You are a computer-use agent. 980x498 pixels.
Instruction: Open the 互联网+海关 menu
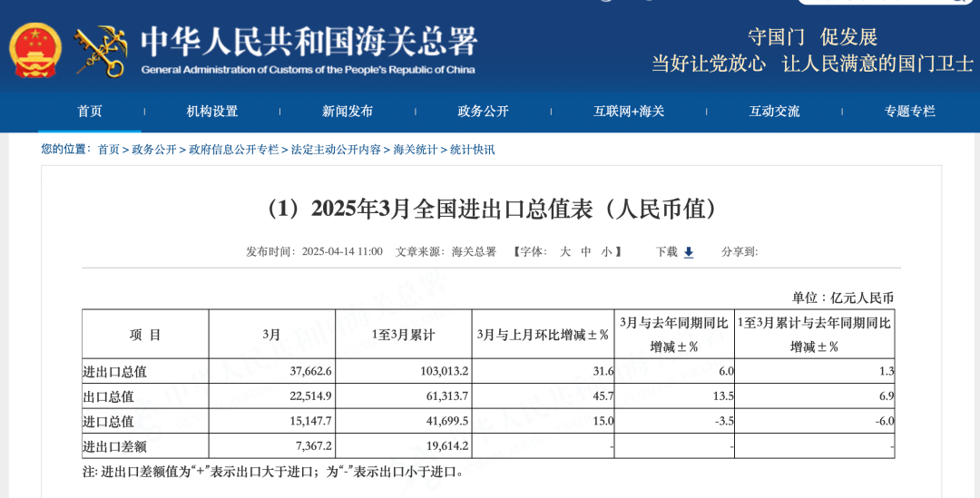pyautogui.click(x=629, y=112)
